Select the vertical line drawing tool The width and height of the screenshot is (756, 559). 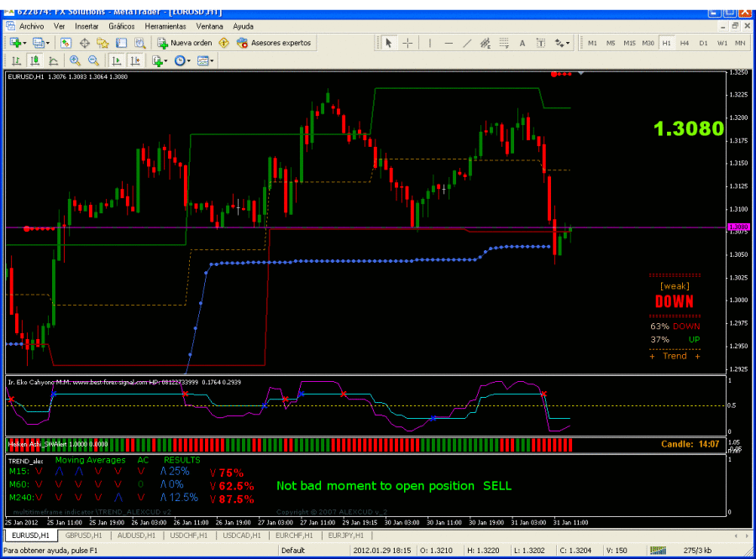430,43
